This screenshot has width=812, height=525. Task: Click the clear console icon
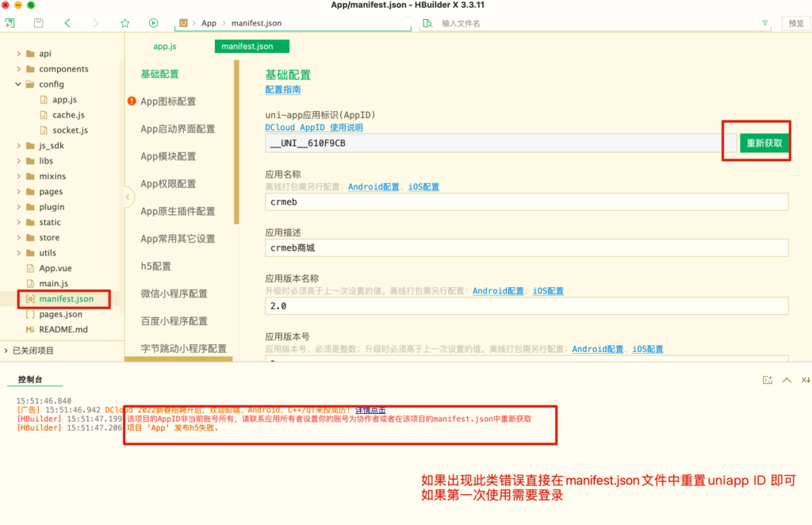pyautogui.click(x=806, y=380)
